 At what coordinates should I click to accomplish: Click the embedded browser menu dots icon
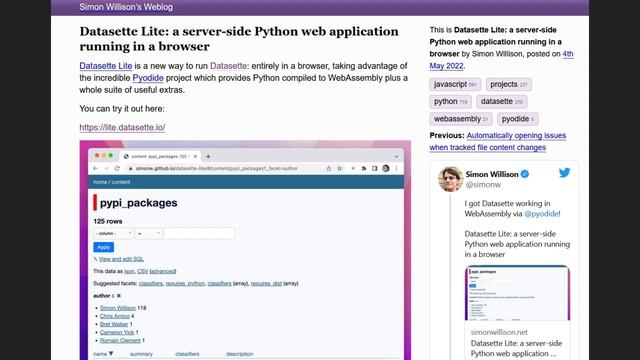(396, 168)
